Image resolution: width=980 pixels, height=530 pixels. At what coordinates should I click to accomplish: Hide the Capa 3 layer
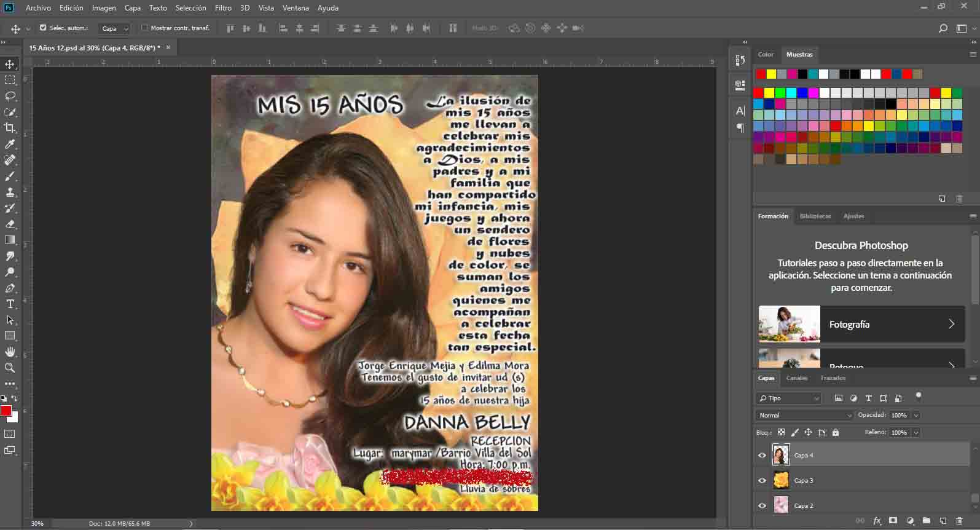(x=762, y=481)
